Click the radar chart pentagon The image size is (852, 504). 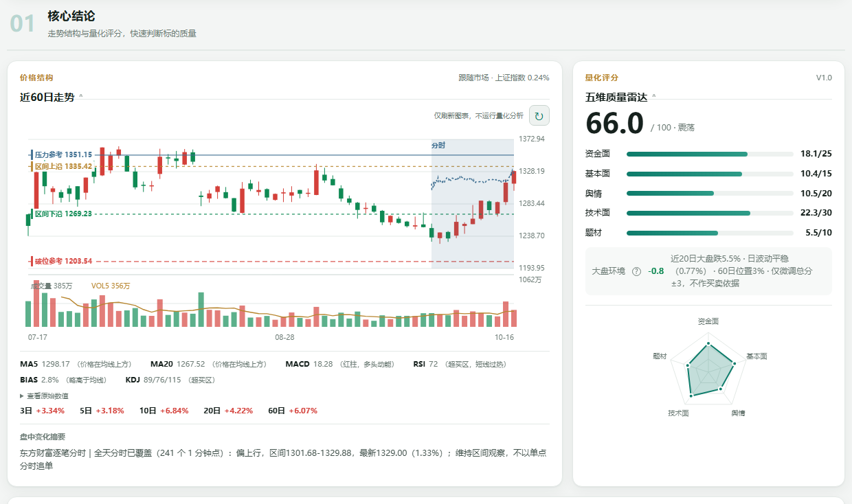(x=708, y=368)
